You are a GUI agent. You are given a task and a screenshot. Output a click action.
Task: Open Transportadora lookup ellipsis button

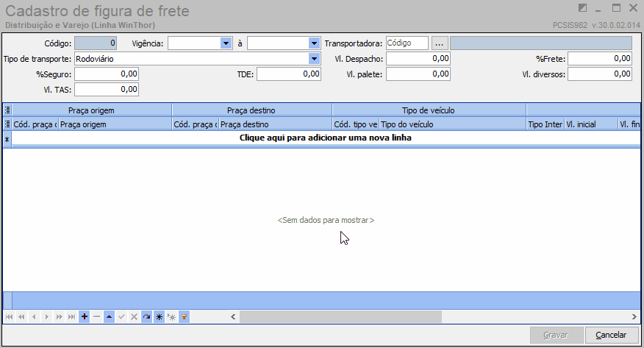(440, 43)
